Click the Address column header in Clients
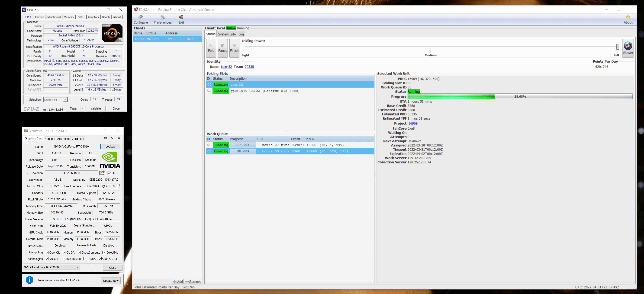 183,33
